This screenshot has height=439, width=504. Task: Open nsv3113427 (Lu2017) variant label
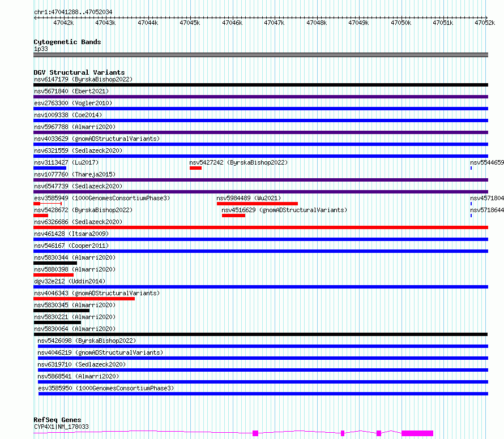click(x=66, y=162)
